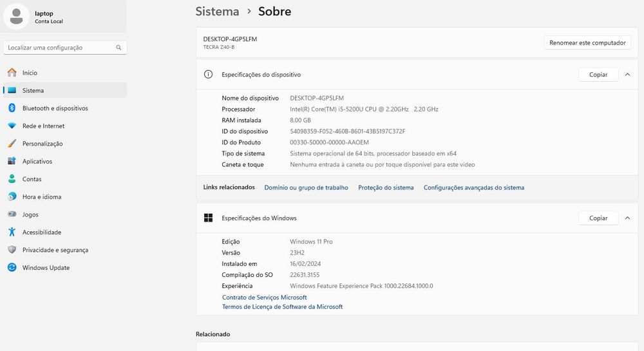Go to Hora e idioma
Image resolution: width=644 pixels, height=351 pixels.
point(65,196)
